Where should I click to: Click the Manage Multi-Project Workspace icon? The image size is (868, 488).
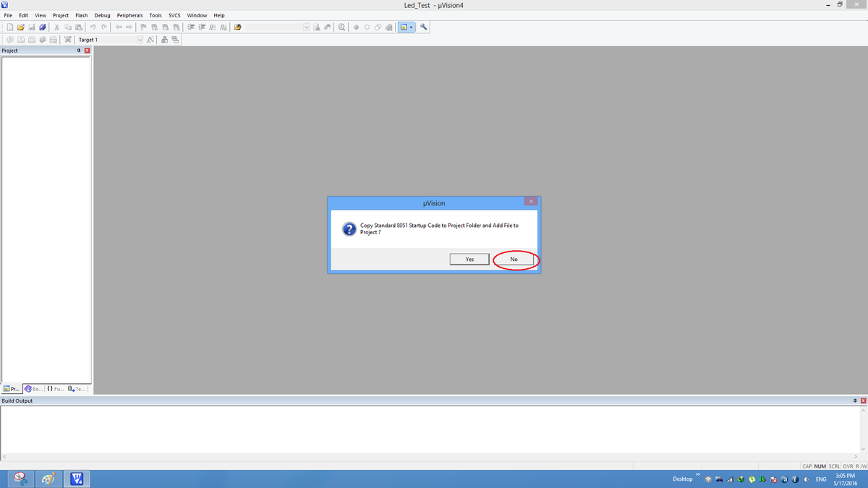[175, 39]
